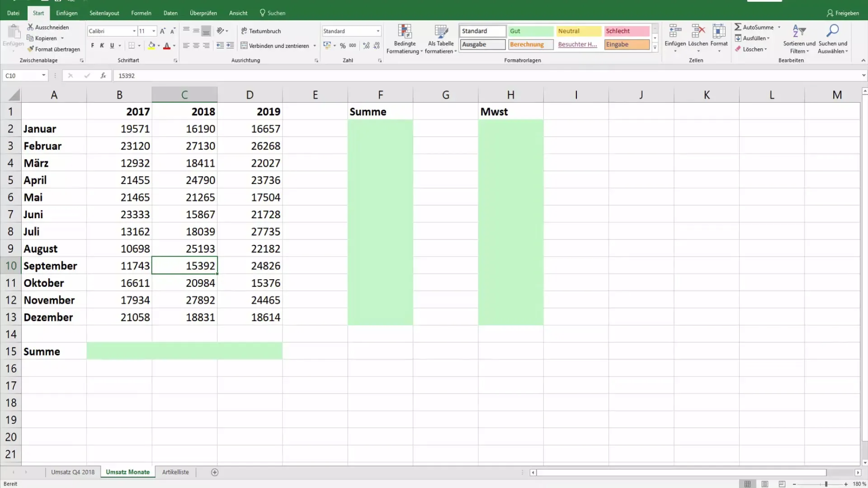Screen dimensions: 868x488
Task: Align text left in the cell
Action: click(x=186, y=45)
